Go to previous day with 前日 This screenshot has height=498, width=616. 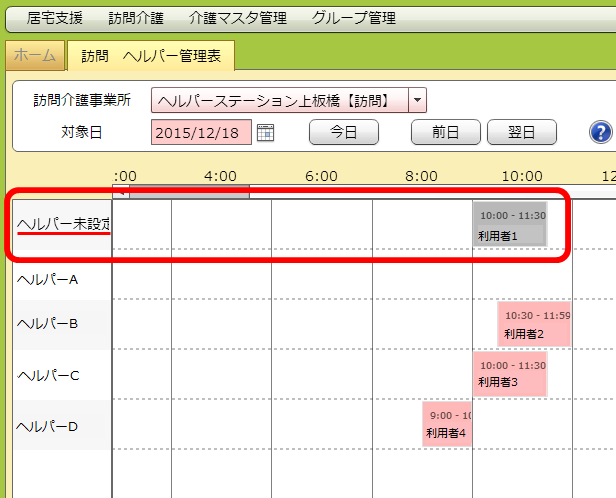tap(445, 132)
